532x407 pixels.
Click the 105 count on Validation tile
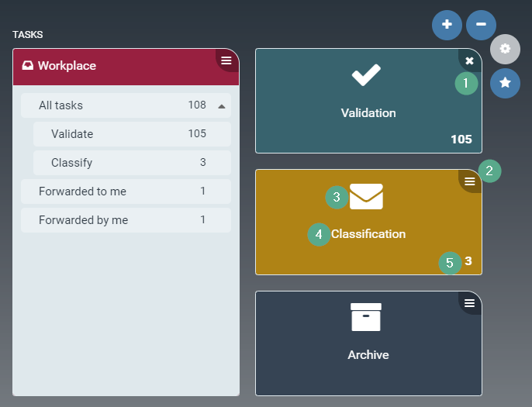pyautogui.click(x=461, y=140)
